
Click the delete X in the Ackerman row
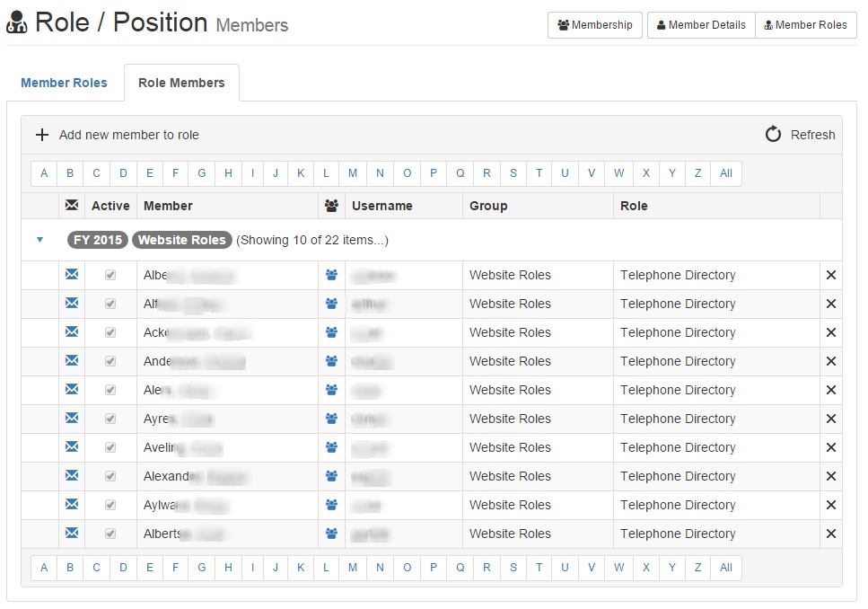831,332
